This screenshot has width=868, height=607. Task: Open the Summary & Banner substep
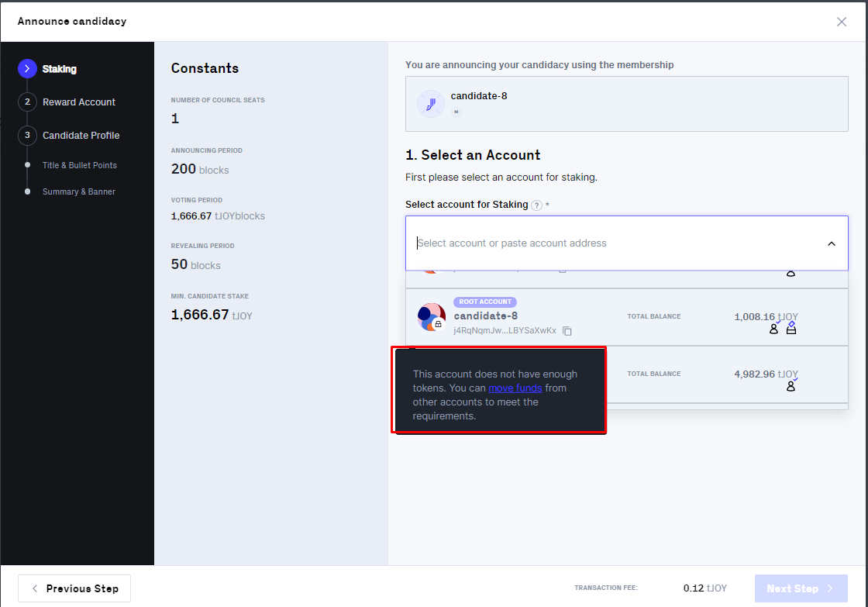[x=79, y=191]
